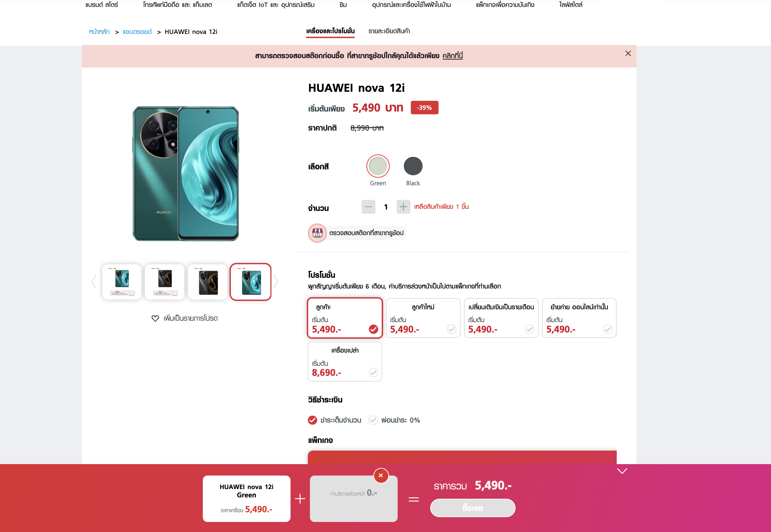Switch to รายละเอียดสินค้า tab
This screenshot has width=771, height=532.
(389, 31)
